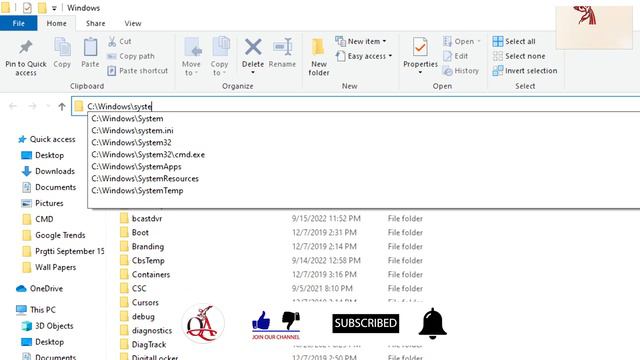This screenshot has width=640, height=360.
Task: Create a New folder
Action: coord(319,57)
